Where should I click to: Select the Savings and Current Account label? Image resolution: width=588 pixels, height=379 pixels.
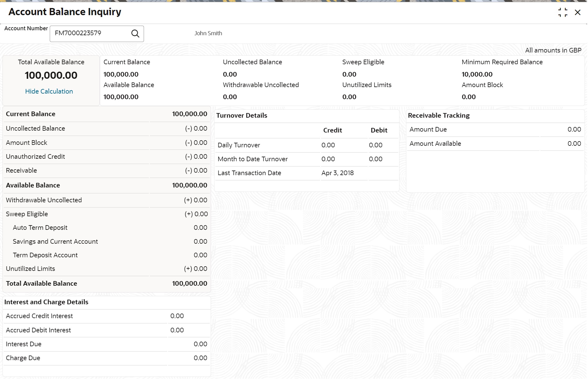coord(55,242)
